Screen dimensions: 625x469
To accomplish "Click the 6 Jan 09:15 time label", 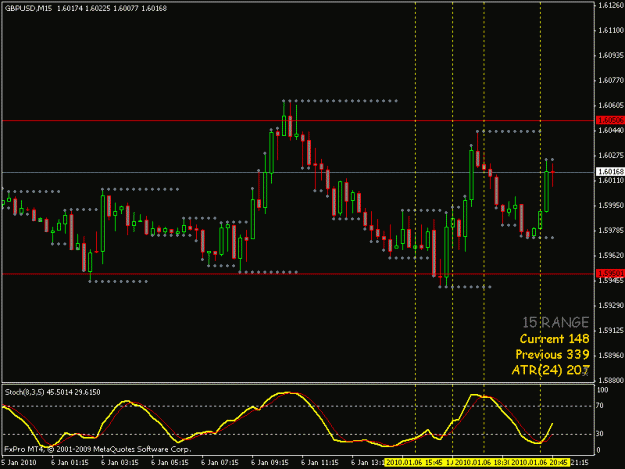I will (x=270, y=463).
